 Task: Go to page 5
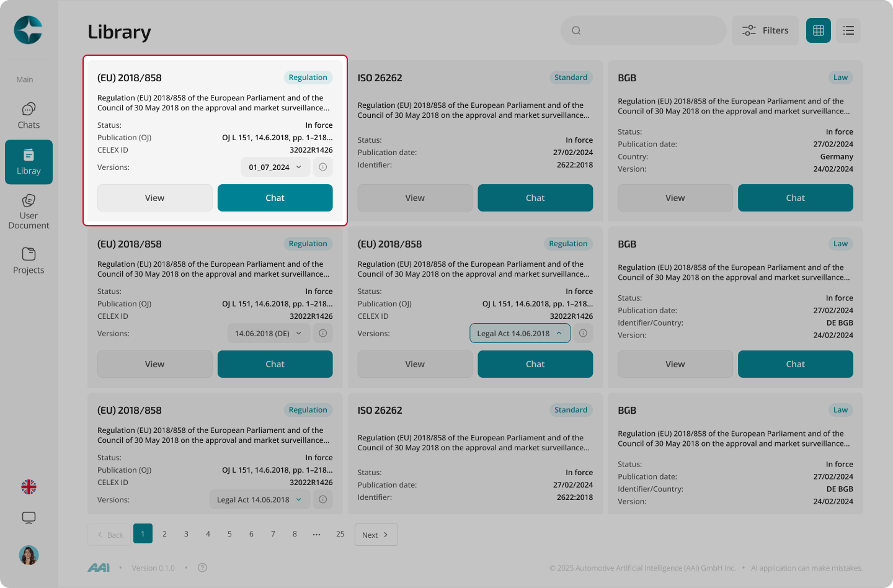click(229, 533)
